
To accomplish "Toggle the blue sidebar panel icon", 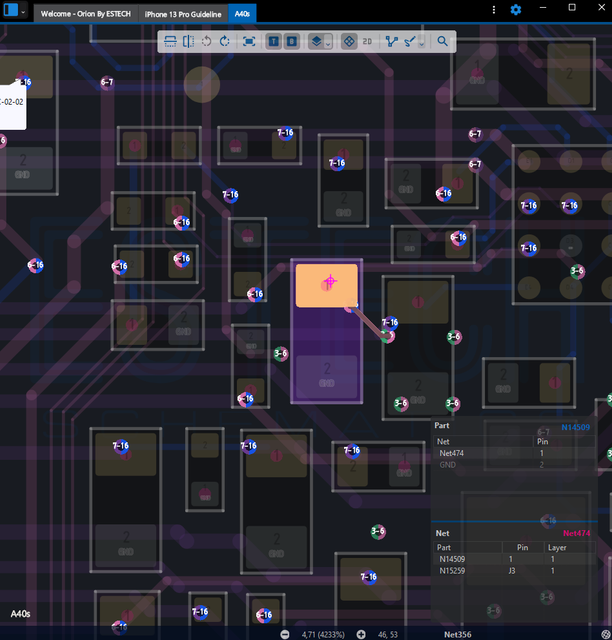I will pos(11,10).
